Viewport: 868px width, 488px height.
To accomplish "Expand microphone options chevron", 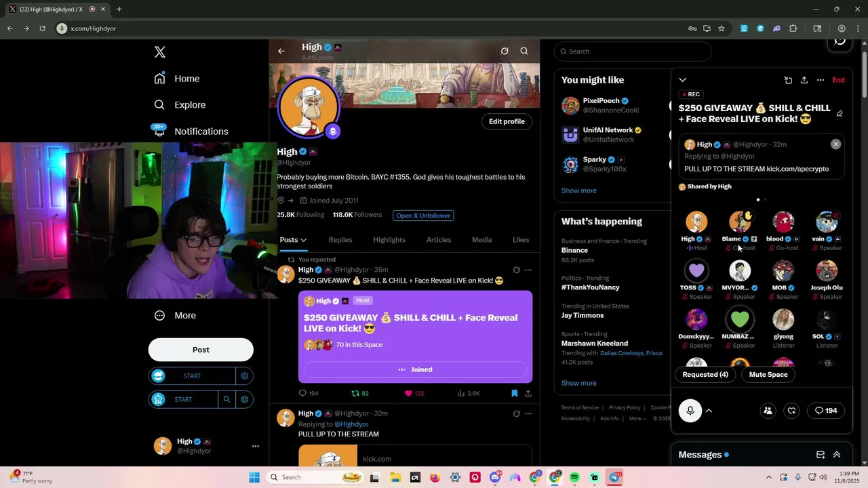I will click(709, 411).
